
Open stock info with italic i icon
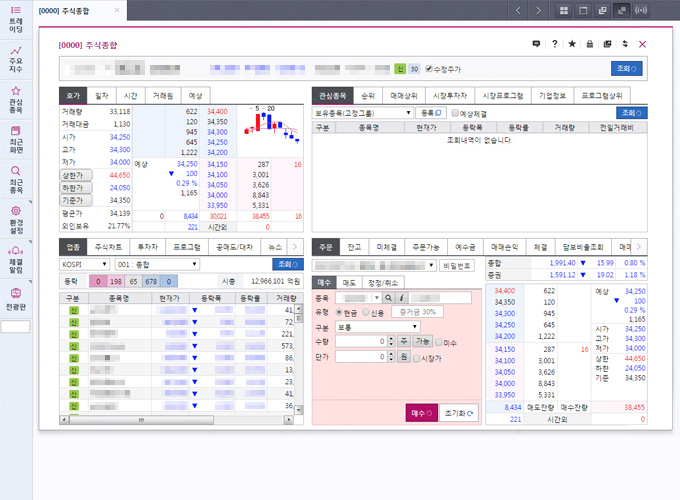402,298
